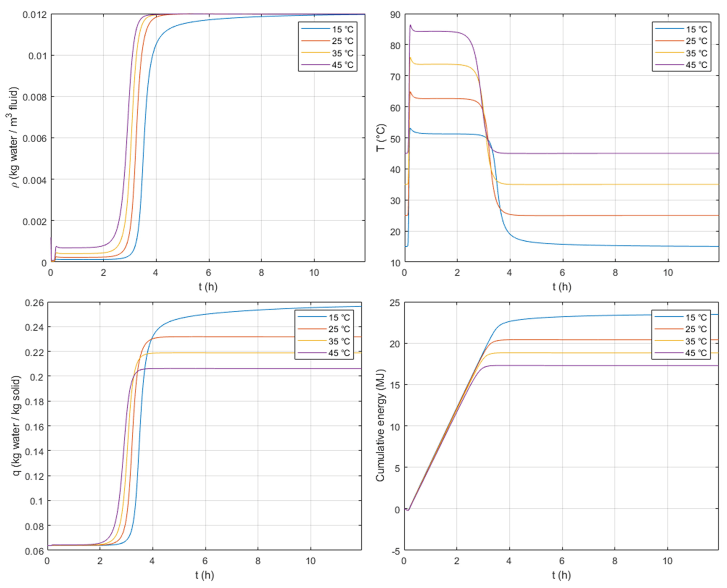Click the 0.26 tick label on q axis
The width and height of the screenshot is (727, 588).
point(34,302)
